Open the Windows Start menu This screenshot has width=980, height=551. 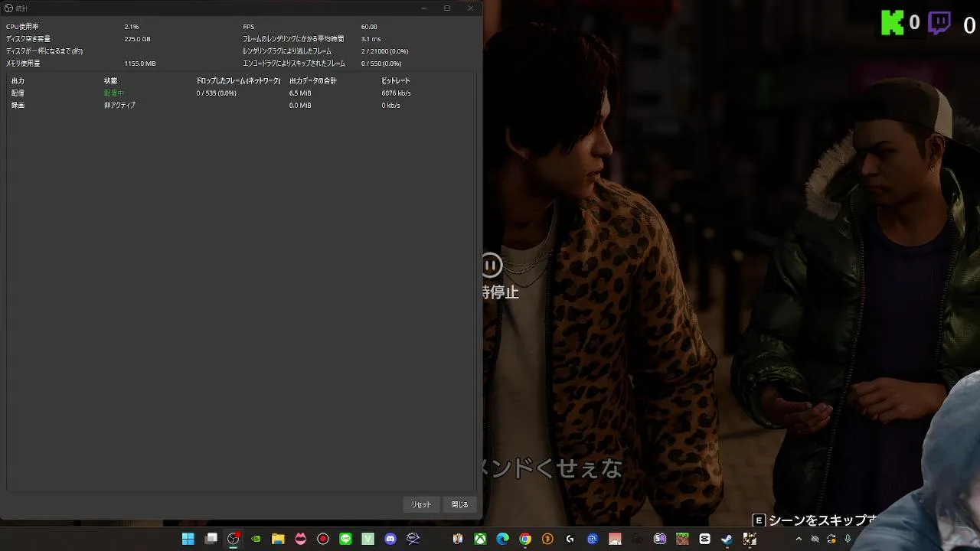(x=188, y=539)
